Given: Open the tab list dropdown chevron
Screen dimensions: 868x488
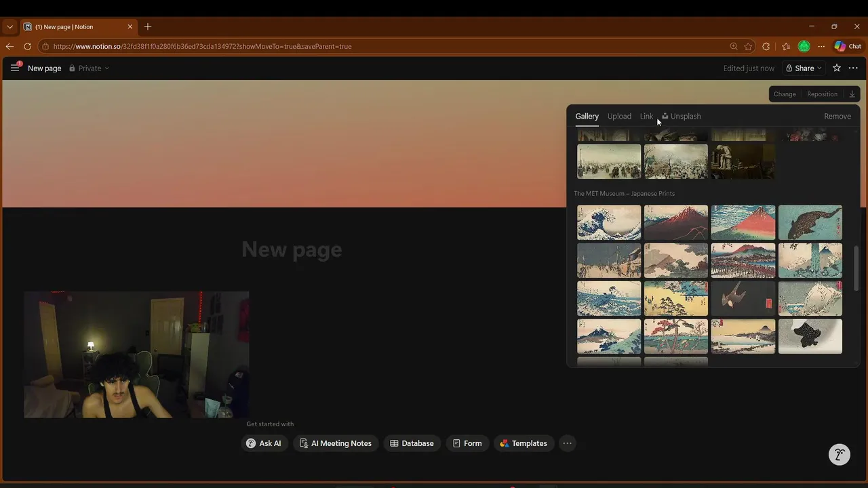Looking at the screenshot, I should tap(9, 27).
